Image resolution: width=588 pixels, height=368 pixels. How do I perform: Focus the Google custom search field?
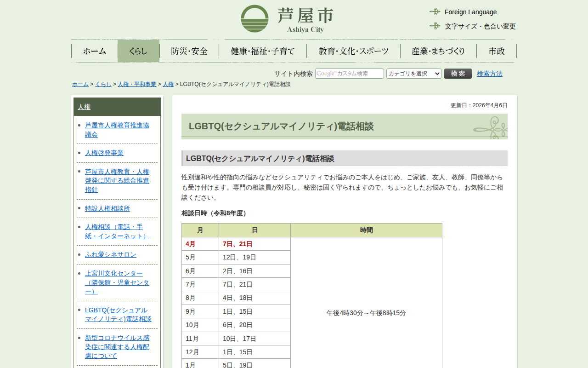click(349, 74)
